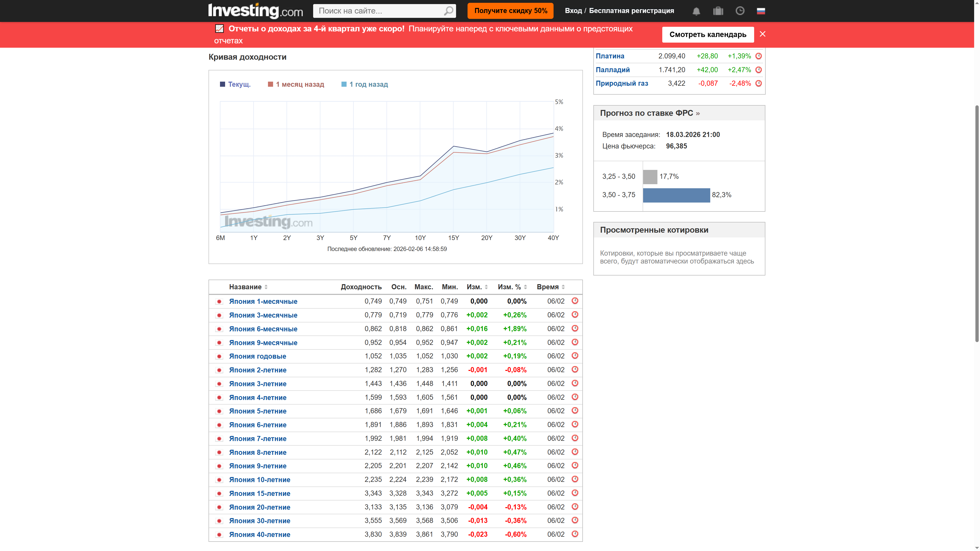Click the clock icon in header
The width and height of the screenshot is (980, 551).
[740, 11]
